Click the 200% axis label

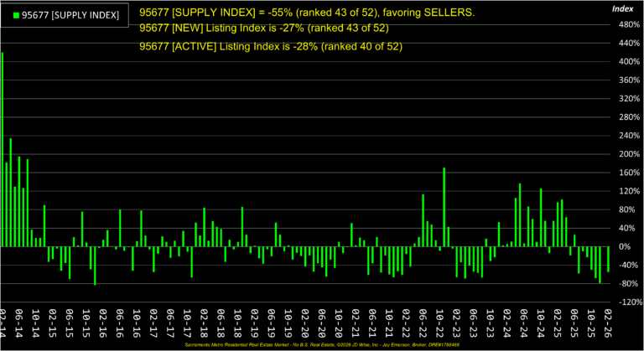pyautogui.click(x=629, y=154)
